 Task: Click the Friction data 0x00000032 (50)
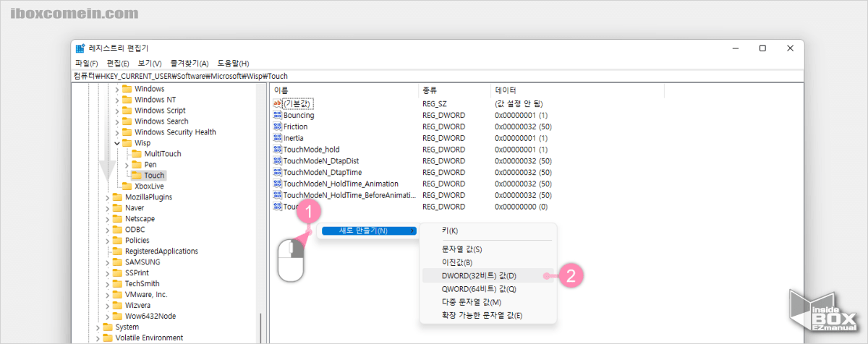(523, 126)
